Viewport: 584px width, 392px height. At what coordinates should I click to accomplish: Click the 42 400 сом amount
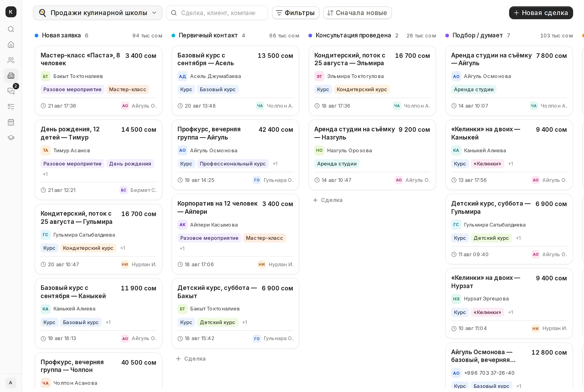276,130
